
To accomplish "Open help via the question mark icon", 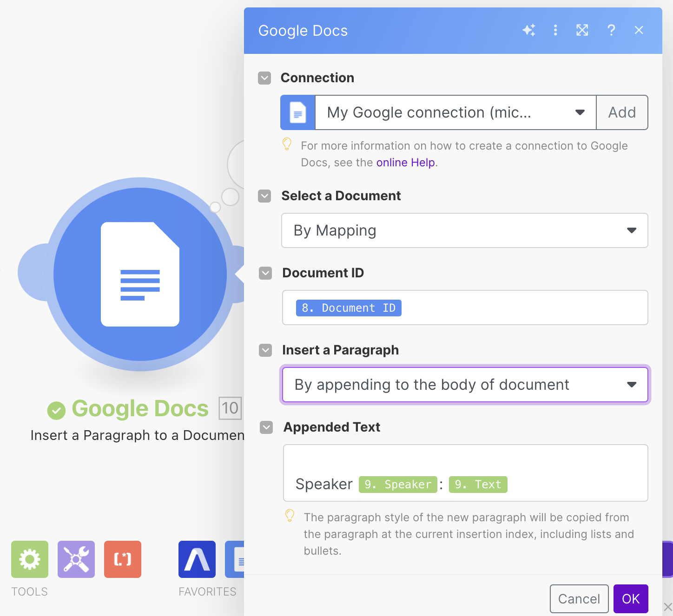I will point(611,30).
